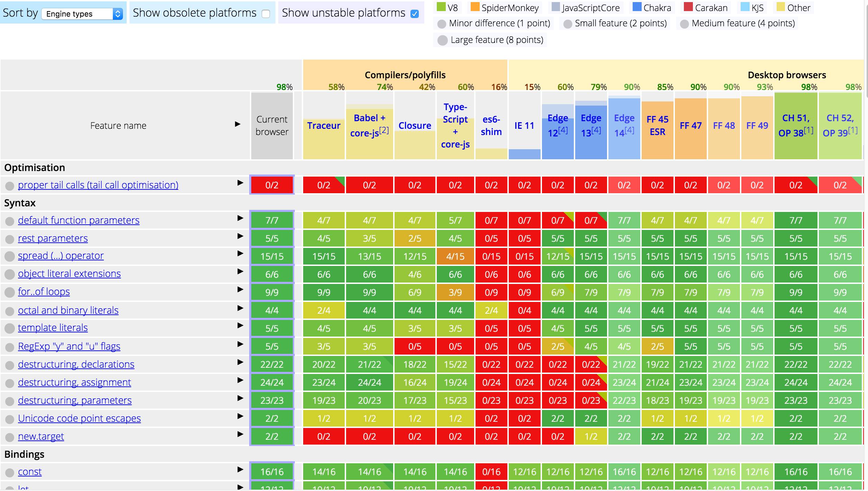Image resolution: width=868 pixels, height=491 pixels.
Task: Click the importance circle beside object literal extensions
Action: (10, 275)
